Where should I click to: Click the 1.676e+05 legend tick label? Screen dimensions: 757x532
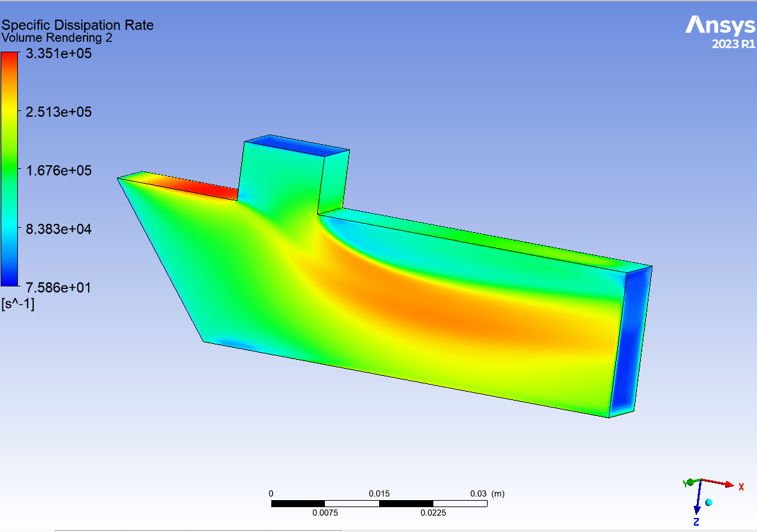click(58, 170)
